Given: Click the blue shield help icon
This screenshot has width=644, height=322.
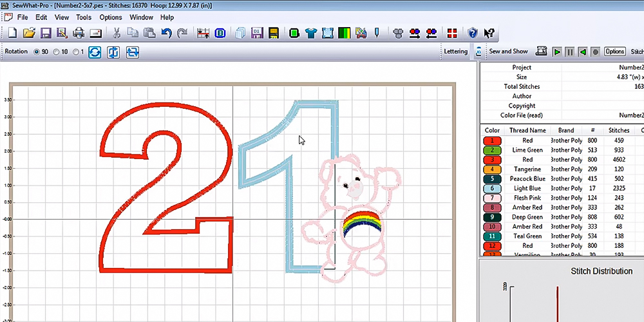Looking at the screenshot, I should click(473, 33).
